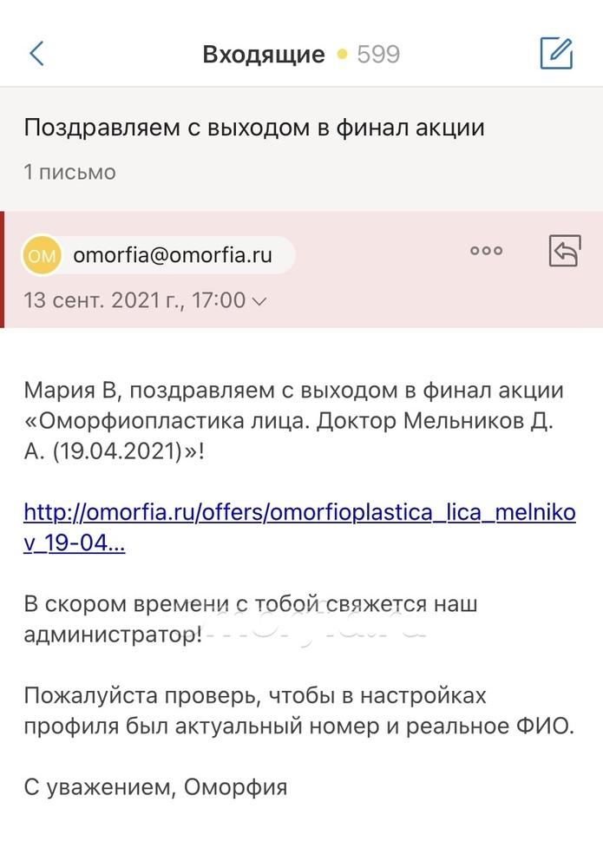
Task: Go back using the left arrow
Action: point(36,54)
